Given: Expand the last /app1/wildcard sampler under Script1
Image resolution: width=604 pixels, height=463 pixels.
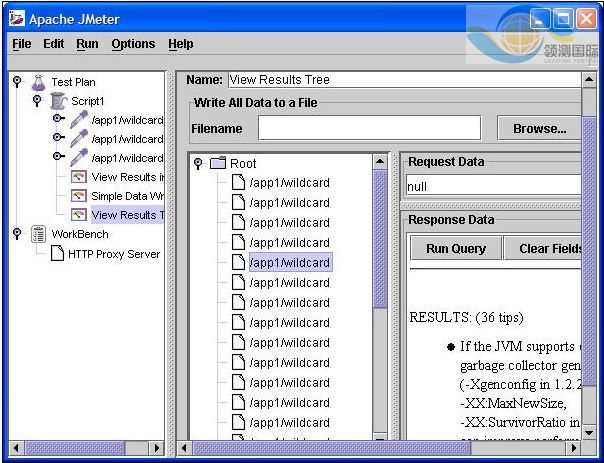Looking at the screenshot, I should 59,156.
